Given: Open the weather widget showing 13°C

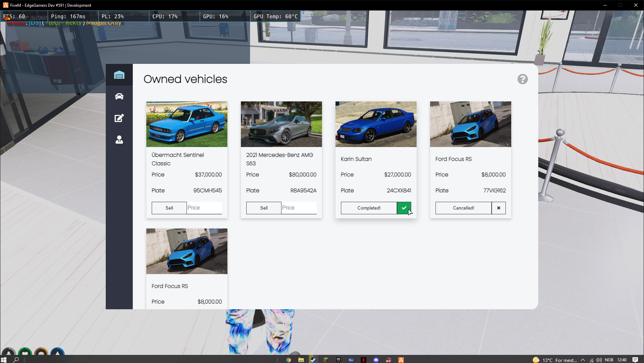Looking at the screenshot, I should 555,360.
